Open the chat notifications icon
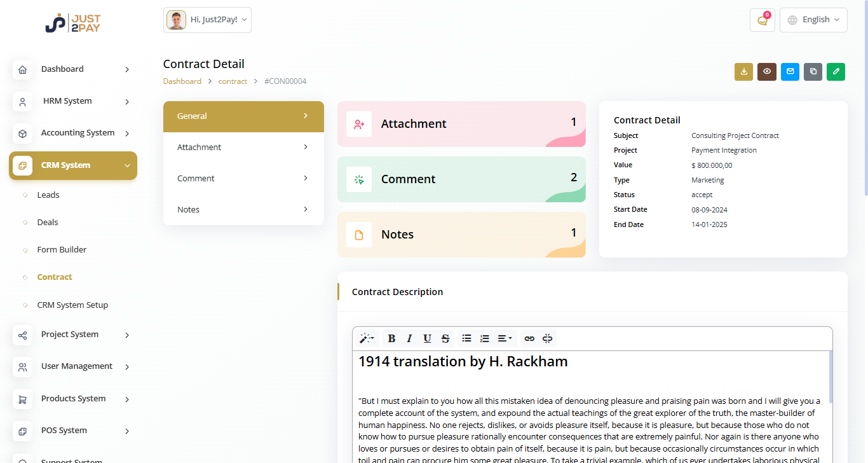The image size is (868, 463). pos(762,20)
